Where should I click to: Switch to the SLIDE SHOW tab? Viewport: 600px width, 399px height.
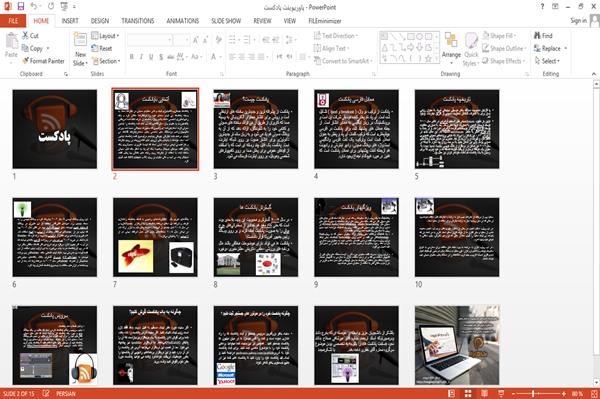click(226, 21)
